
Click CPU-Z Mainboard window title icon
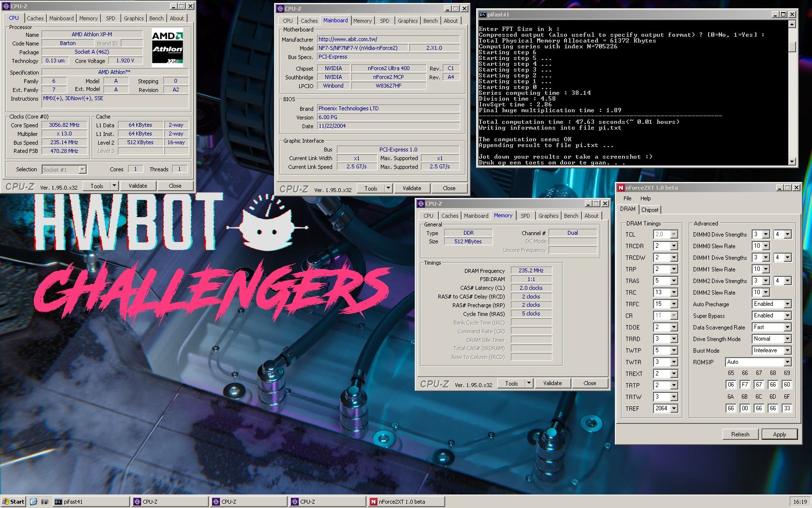coord(280,9)
